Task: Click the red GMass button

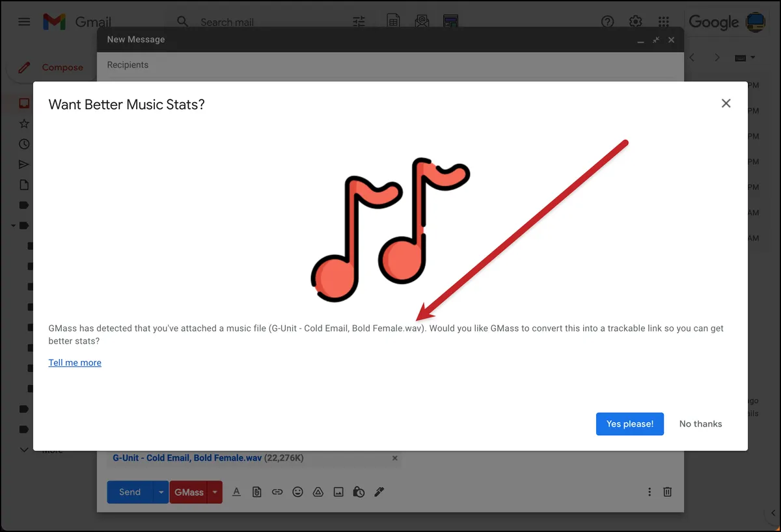Action: (x=189, y=492)
